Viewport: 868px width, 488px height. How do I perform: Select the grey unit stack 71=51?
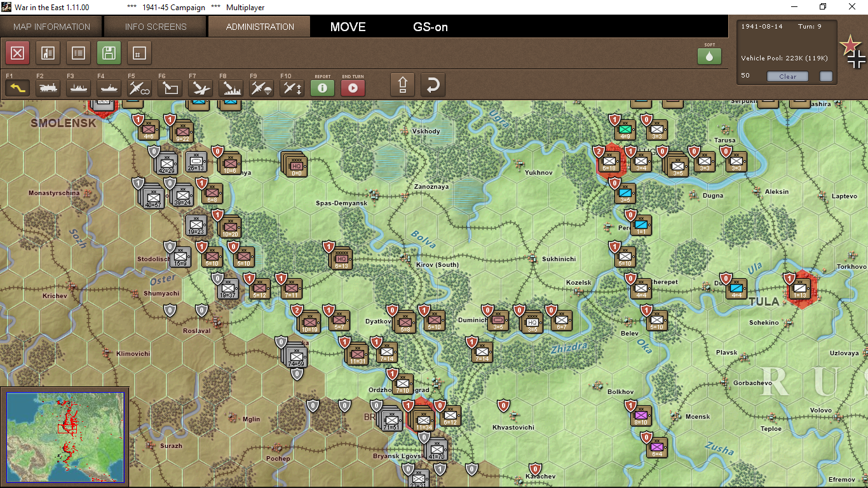pos(391,419)
